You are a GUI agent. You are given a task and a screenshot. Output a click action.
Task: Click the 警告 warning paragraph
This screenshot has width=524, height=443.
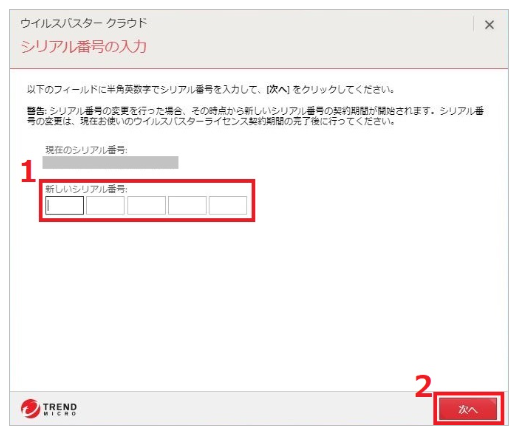255,116
